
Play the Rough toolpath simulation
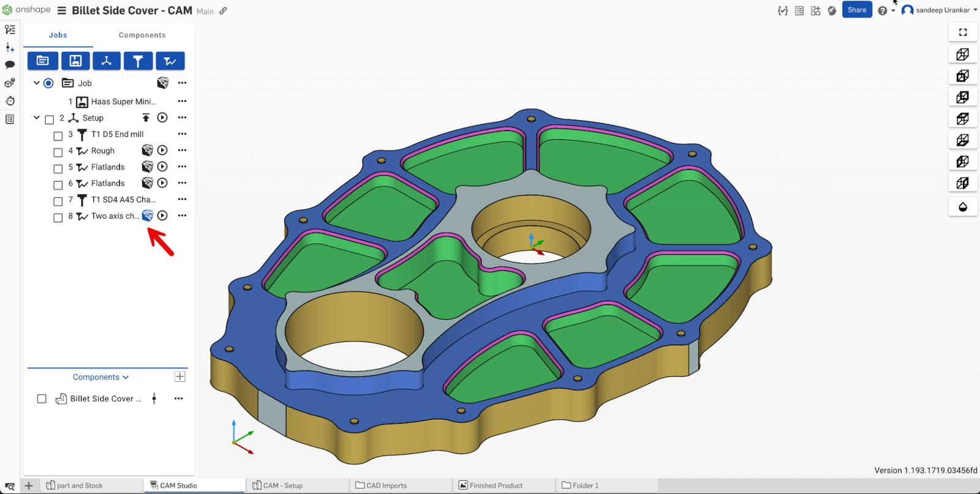pos(162,150)
